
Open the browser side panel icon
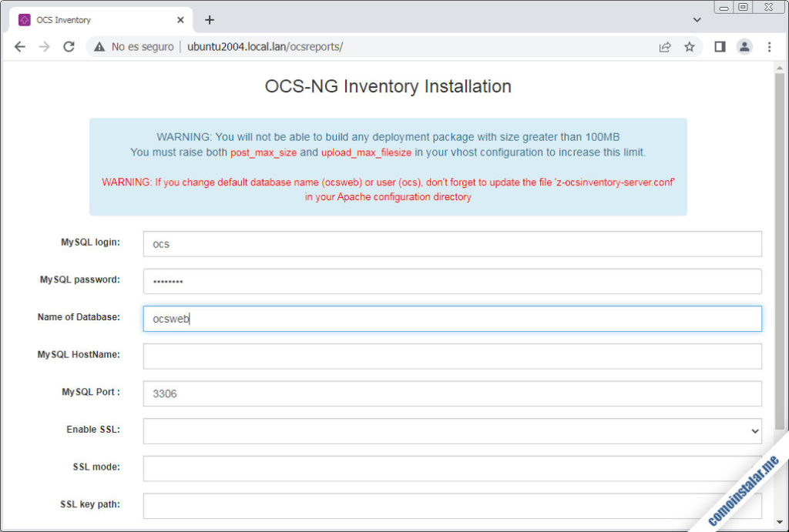[x=719, y=46]
